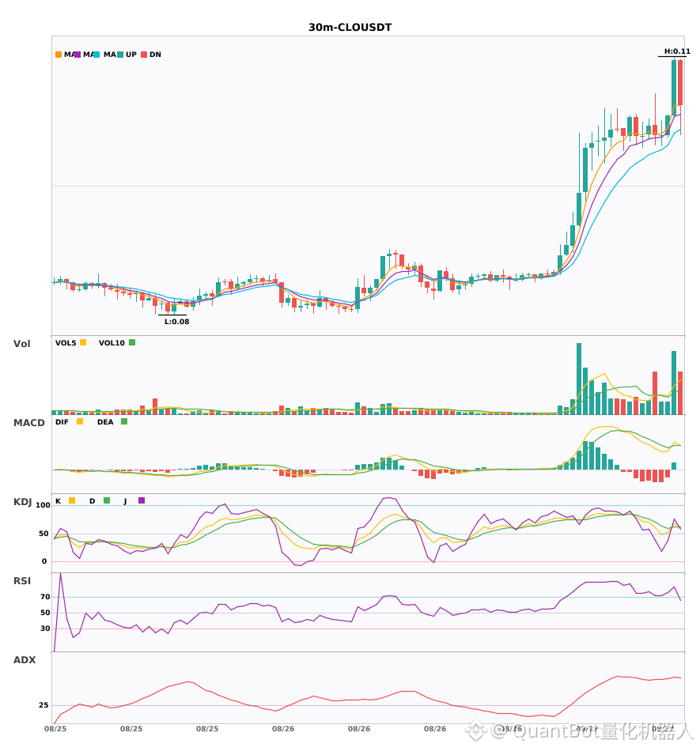The height and width of the screenshot is (751, 700).
Task: Click the yellow K legend swatch
Action: (72, 500)
